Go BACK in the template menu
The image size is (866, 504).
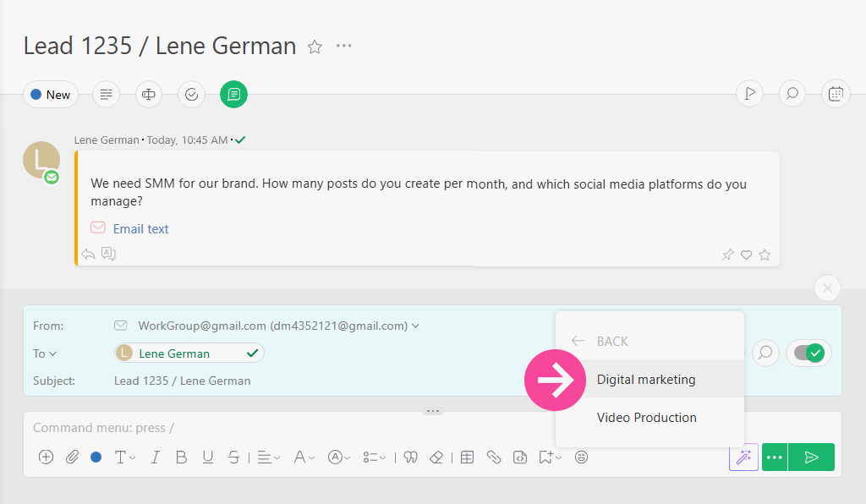click(600, 341)
